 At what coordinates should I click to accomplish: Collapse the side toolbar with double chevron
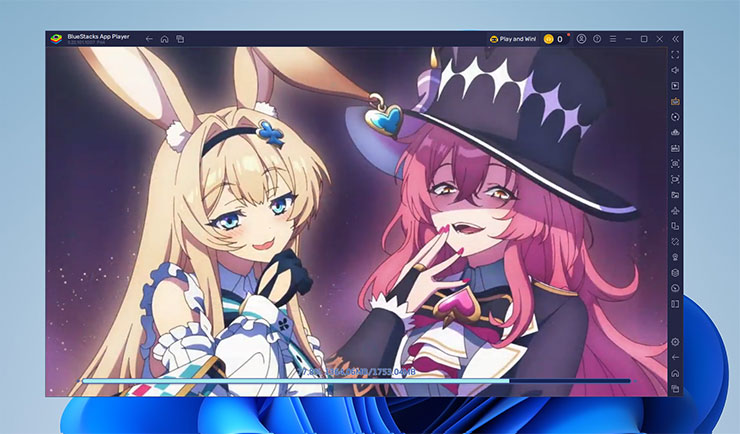tap(675, 39)
